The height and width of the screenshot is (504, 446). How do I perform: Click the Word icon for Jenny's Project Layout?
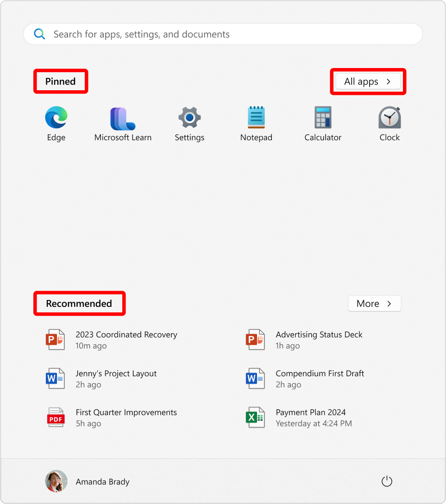click(55, 378)
